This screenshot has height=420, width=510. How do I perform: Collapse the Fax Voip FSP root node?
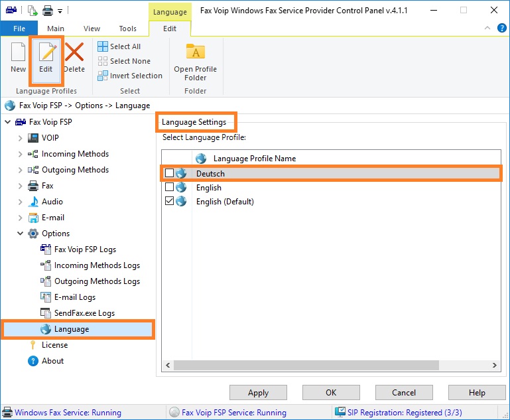click(x=8, y=122)
